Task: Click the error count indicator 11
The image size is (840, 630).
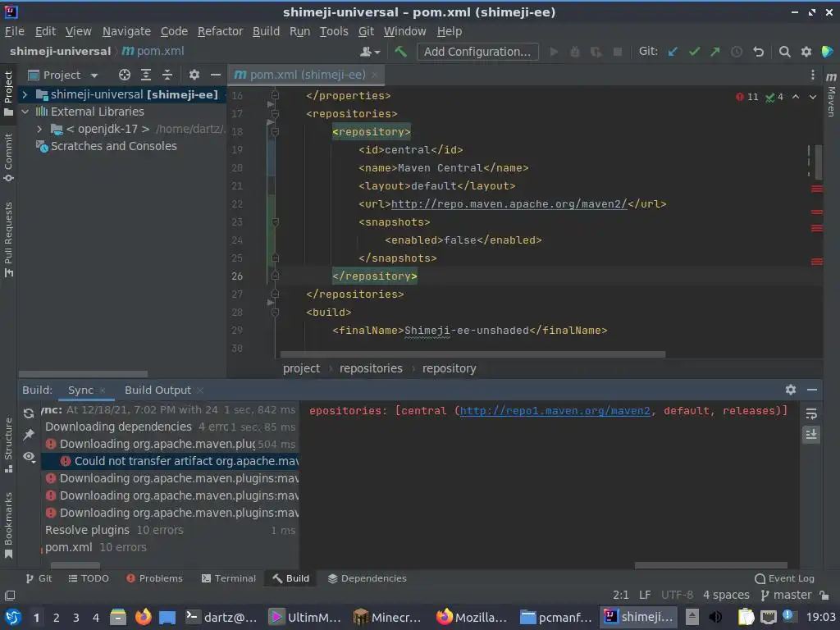Action: point(747,97)
